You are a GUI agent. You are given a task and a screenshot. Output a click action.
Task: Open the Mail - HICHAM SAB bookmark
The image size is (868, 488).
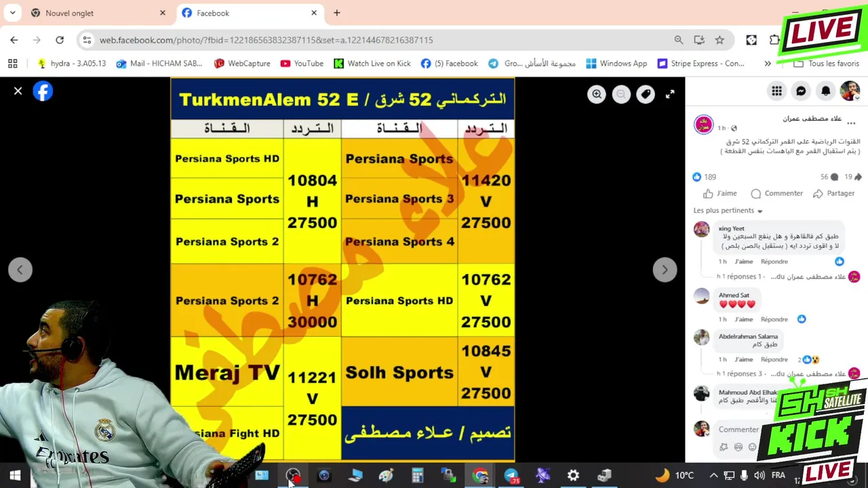pos(159,63)
